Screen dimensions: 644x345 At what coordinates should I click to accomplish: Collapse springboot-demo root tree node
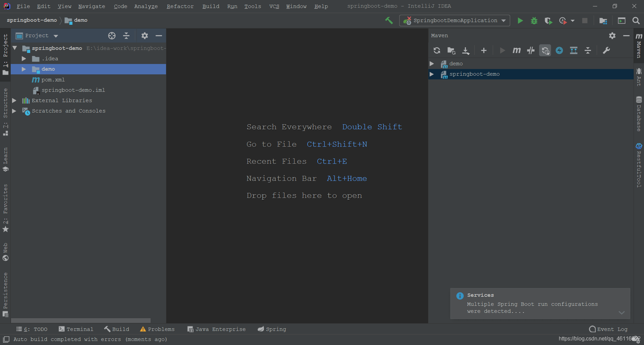pos(15,48)
